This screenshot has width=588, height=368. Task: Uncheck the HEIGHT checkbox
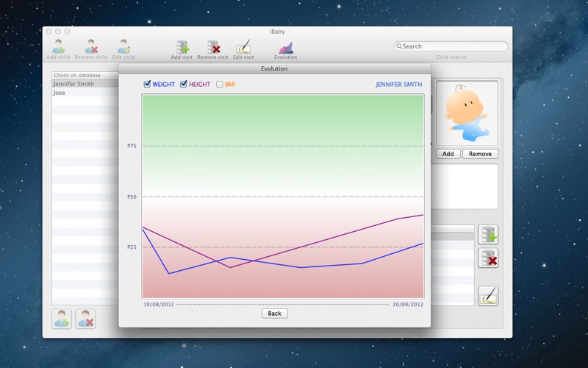(x=184, y=85)
